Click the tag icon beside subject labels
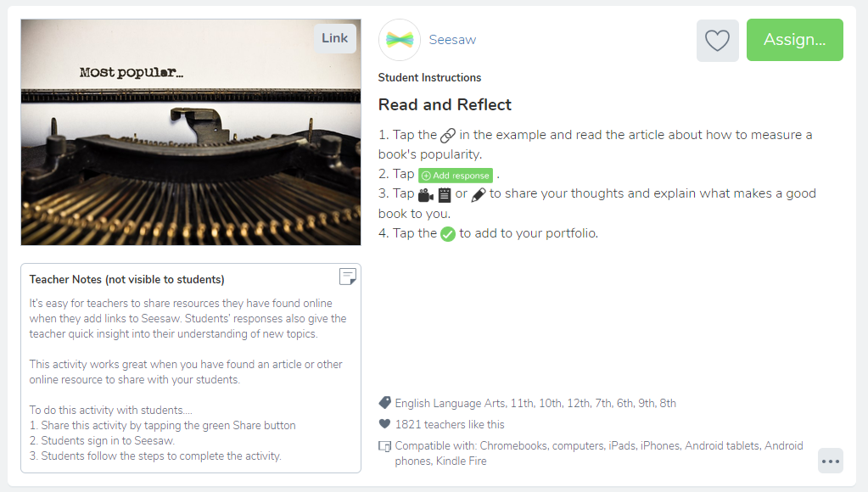Screen dimensions: 868x492 (x=384, y=403)
